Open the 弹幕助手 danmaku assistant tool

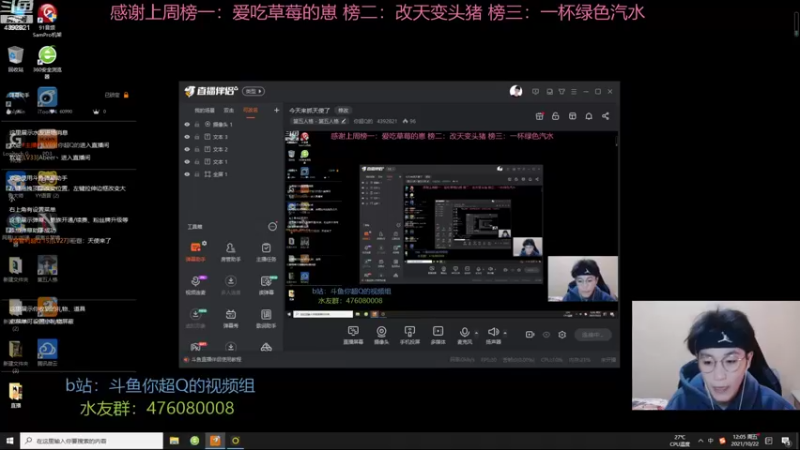click(x=195, y=251)
